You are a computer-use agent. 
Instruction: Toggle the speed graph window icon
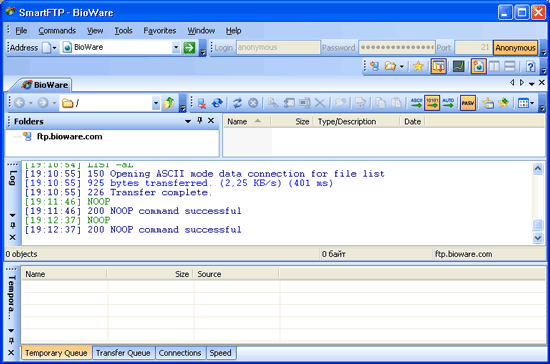coord(458,66)
